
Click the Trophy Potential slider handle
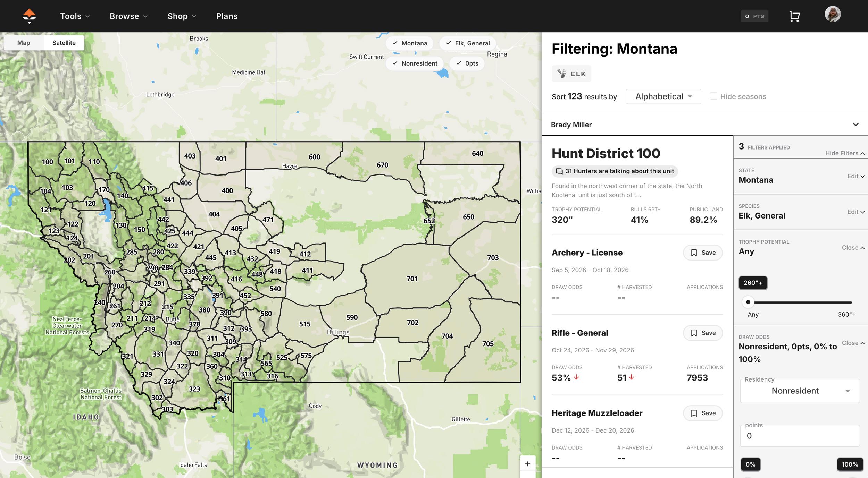(749, 302)
